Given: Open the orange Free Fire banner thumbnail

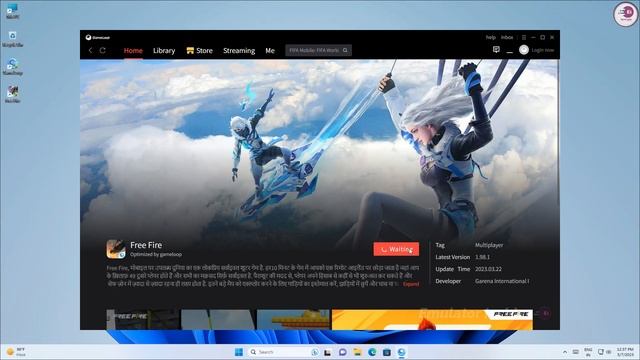Looking at the screenshot, I should (432, 320).
